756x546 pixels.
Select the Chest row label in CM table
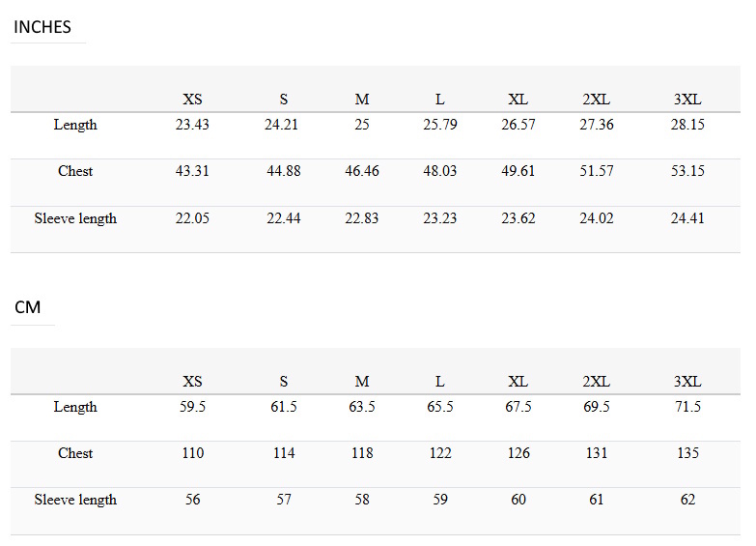click(x=75, y=453)
